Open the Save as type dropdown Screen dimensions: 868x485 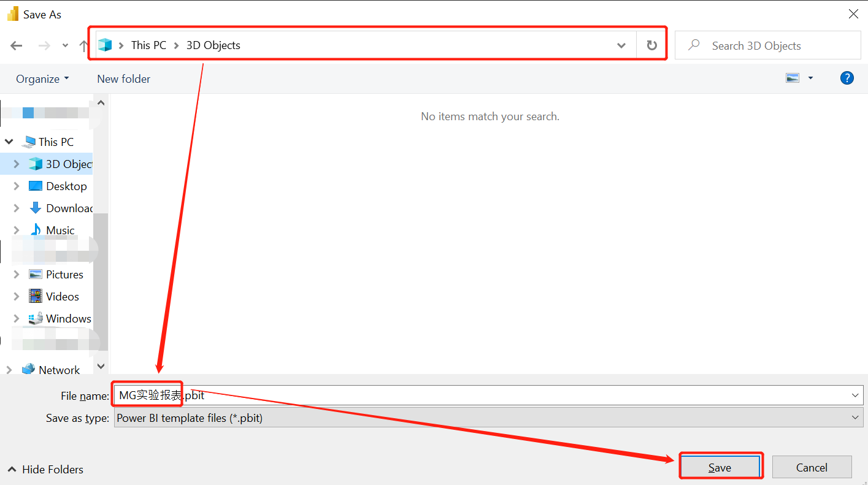click(856, 418)
